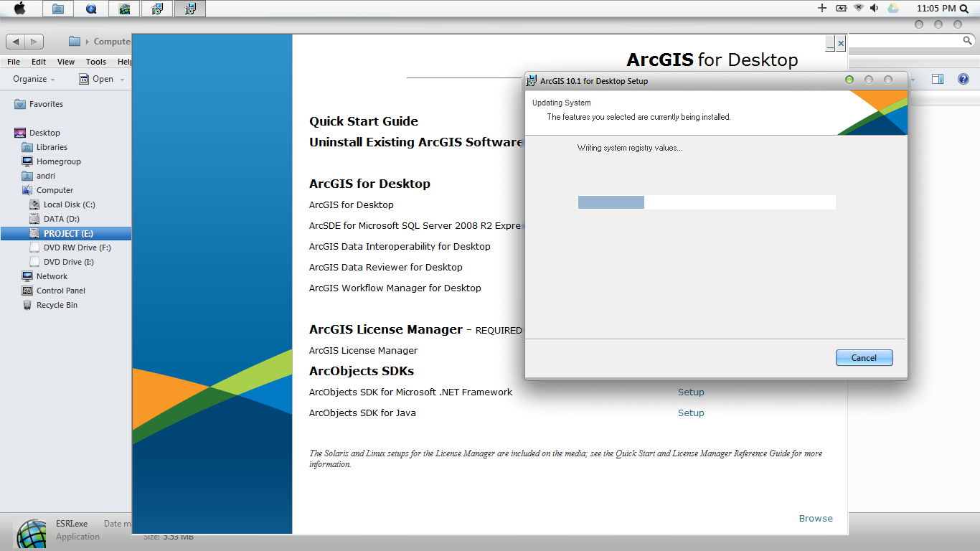Click the Open toolbar button
Viewport: 980px width, 551px height.
[x=96, y=79]
